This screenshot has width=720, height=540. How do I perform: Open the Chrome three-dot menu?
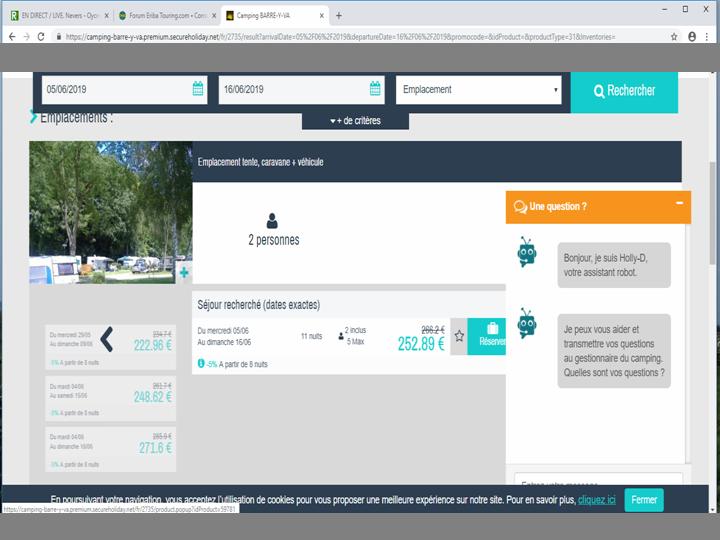click(709, 36)
